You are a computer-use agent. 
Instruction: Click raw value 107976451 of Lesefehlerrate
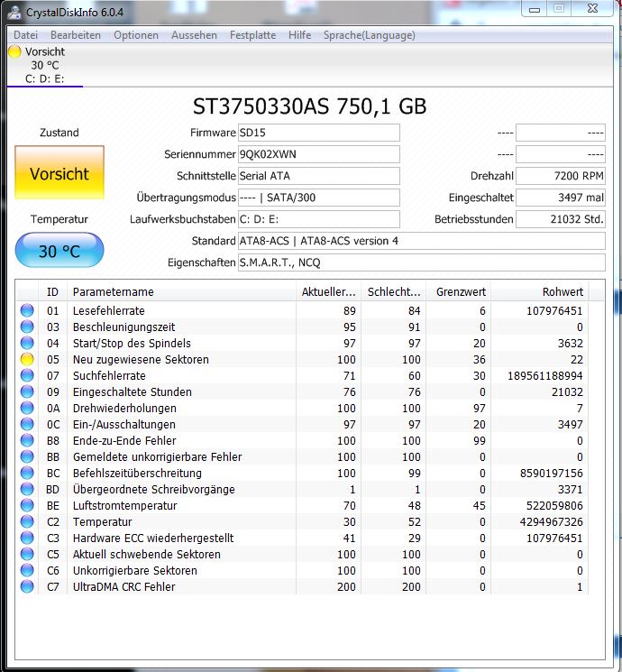coord(554,310)
